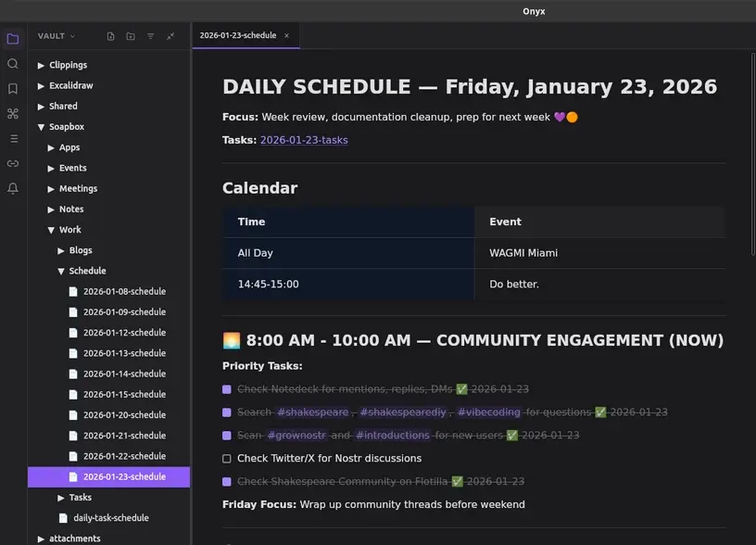Image resolution: width=756 pixels, height=545 pixels.
Task: Uncheck the Check Shakespeare Community on Flotilla task
Action: [227, 482]
